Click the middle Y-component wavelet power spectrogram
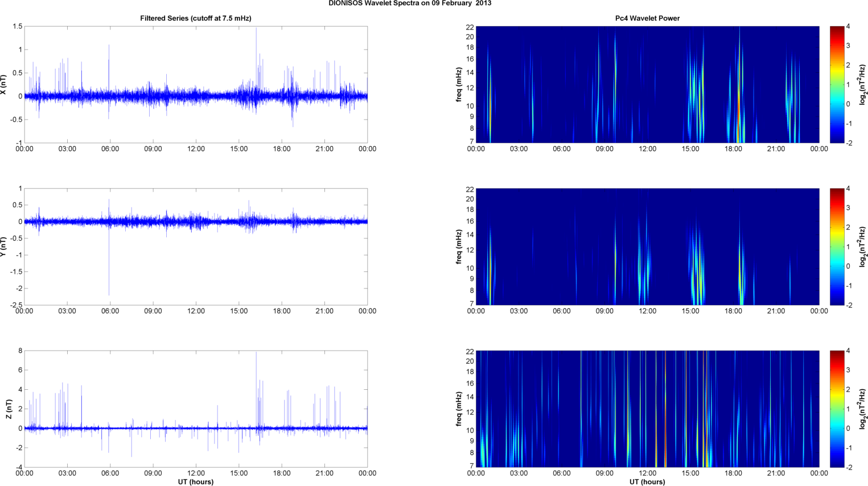This screenshot has height=486, width=868. (x=647, y=246)
